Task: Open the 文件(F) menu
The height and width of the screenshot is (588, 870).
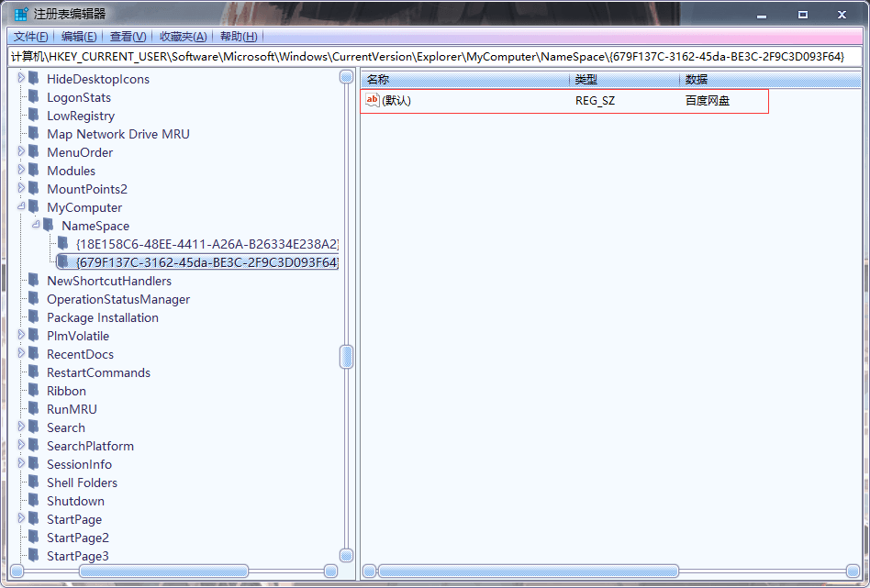Action: (30, 37)
